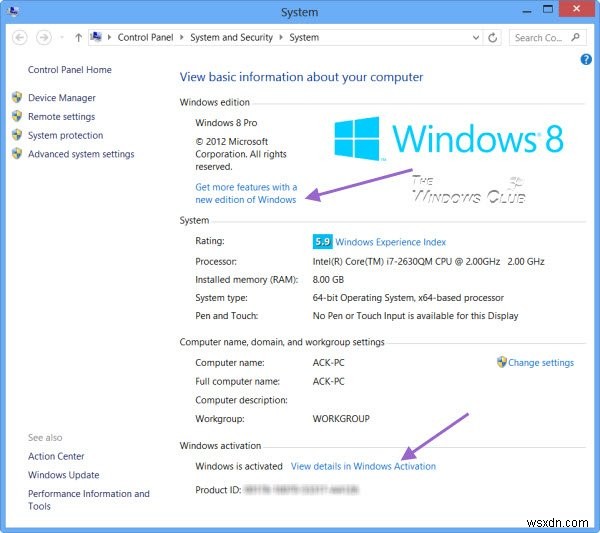
Task: Open Device Manager link
Action: [62, 98]
